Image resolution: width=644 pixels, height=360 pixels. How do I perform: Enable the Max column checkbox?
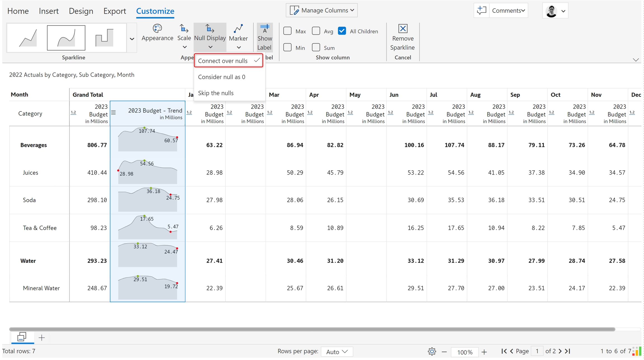coord(287,31)
